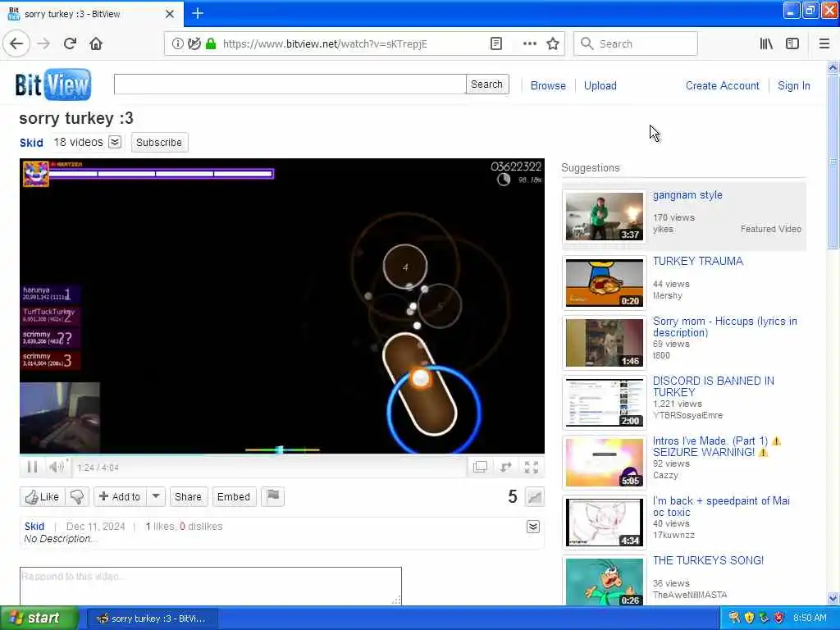Reload the BitView page

click(x=71, y=43)
